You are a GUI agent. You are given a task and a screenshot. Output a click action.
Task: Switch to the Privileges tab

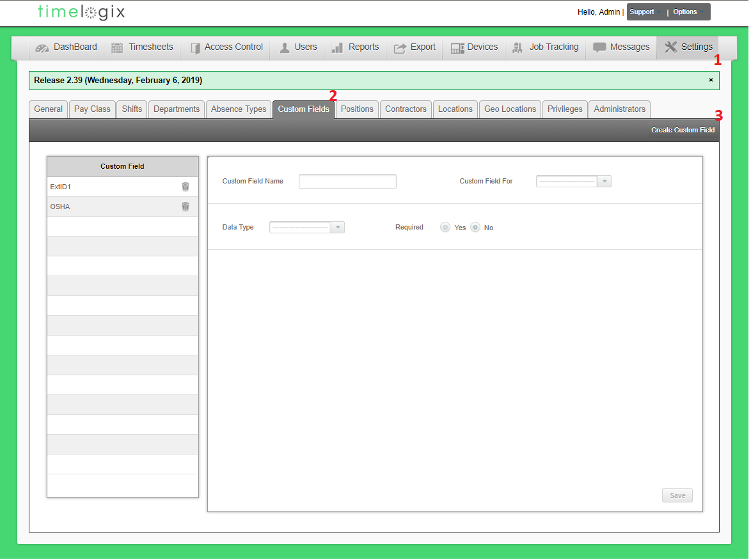tap(565, 109)
